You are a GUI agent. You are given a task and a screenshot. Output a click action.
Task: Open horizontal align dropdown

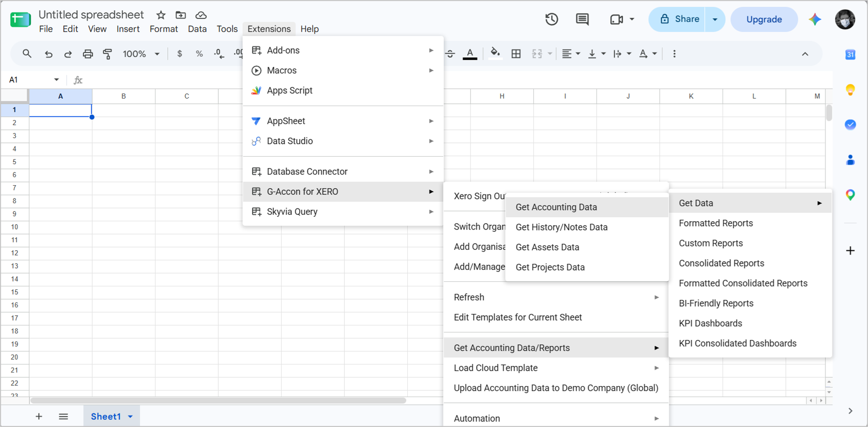[571, 54]
